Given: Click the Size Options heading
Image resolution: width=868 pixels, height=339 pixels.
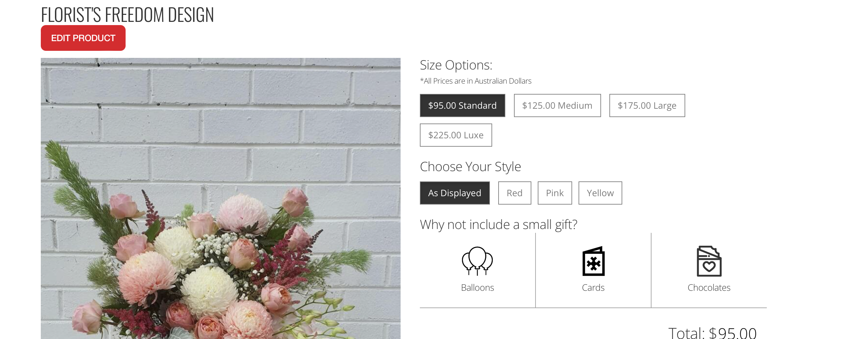Looking at the screenshot, I should (456, 65).
